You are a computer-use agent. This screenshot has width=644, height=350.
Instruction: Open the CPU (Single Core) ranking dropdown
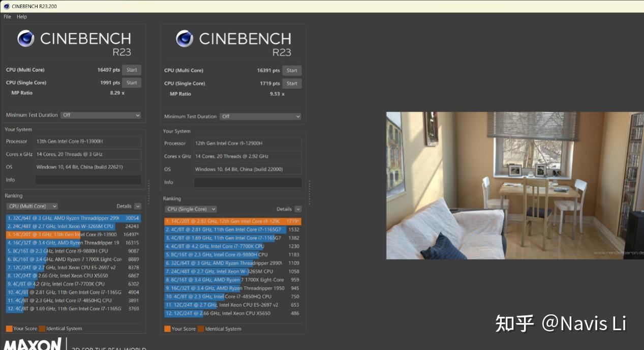tap(191, 209)
